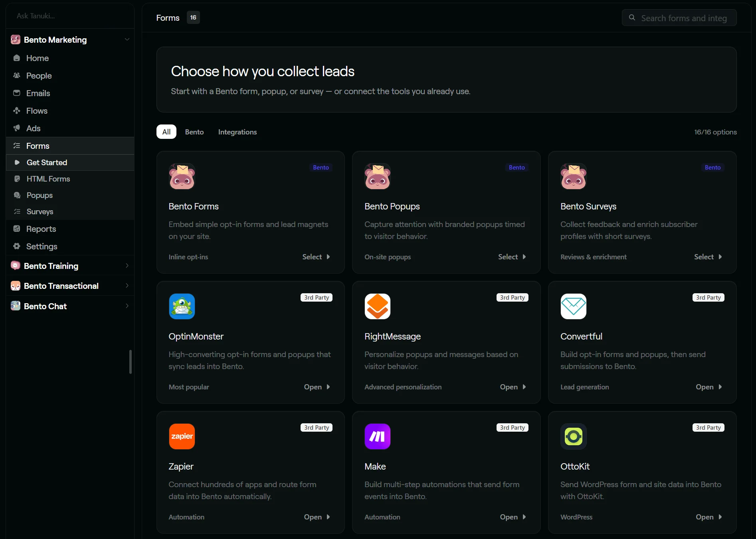Click the OttoKit logo icon
756x539 pixels.
(x=574, y=436)
